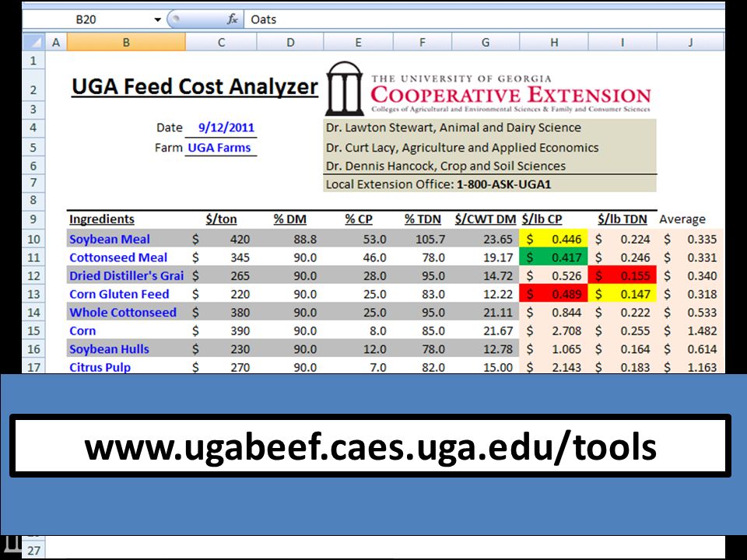
Task: Click the 1.482 Corn average cell
Action: tap(690, 331)
